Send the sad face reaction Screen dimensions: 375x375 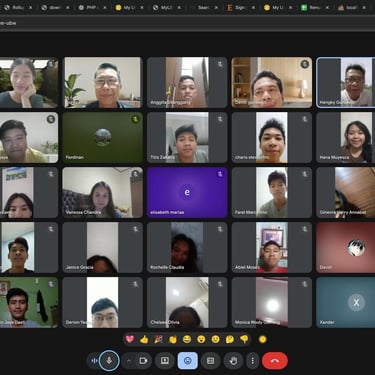(216, 339)
